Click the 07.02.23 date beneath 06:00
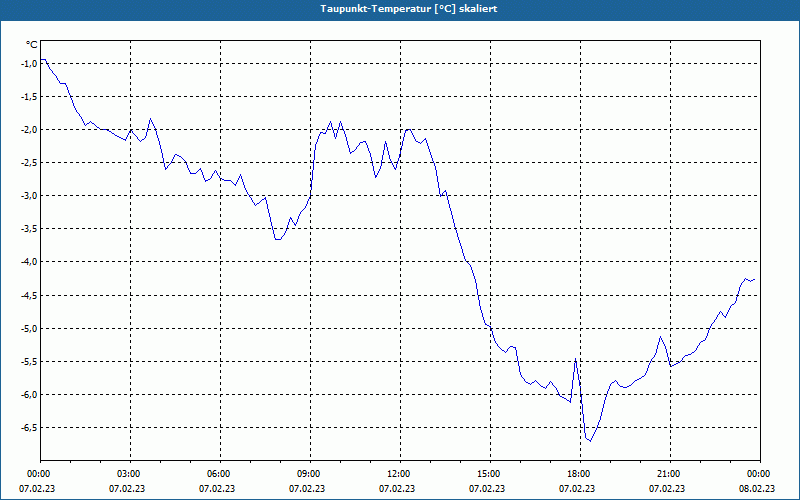Screen dimensions: 800x500 [217, 489]
